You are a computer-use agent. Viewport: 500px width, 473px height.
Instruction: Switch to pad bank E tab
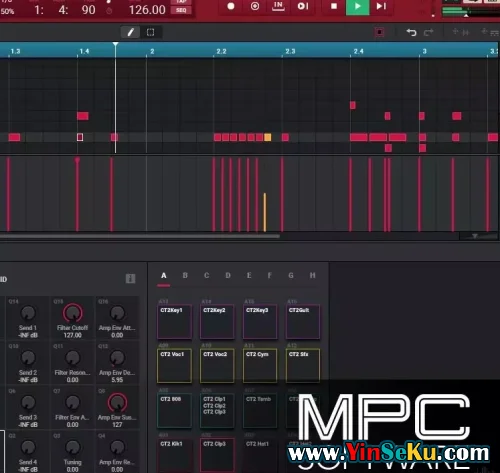[x=249, y=276]
